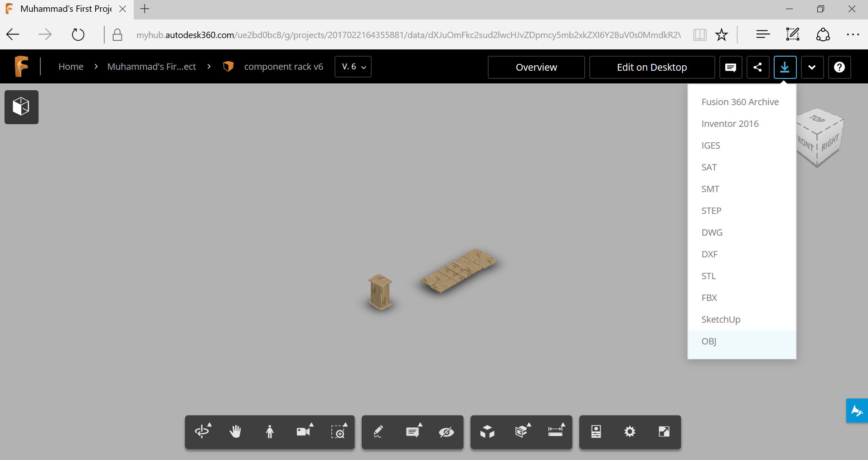868x460 pixels.
Task: Select the wooden plank rack model
Action: tap(459, 270)
